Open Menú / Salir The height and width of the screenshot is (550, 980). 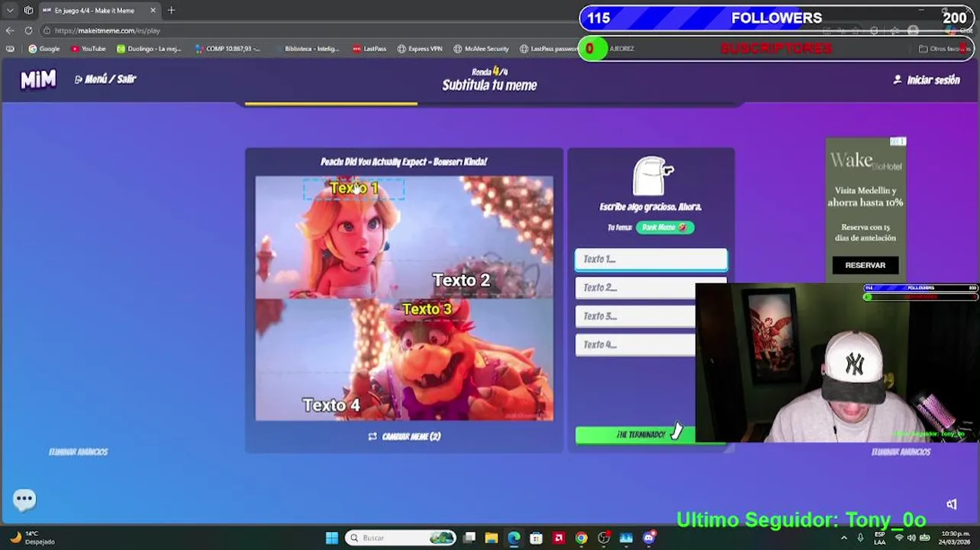(105, 79)
